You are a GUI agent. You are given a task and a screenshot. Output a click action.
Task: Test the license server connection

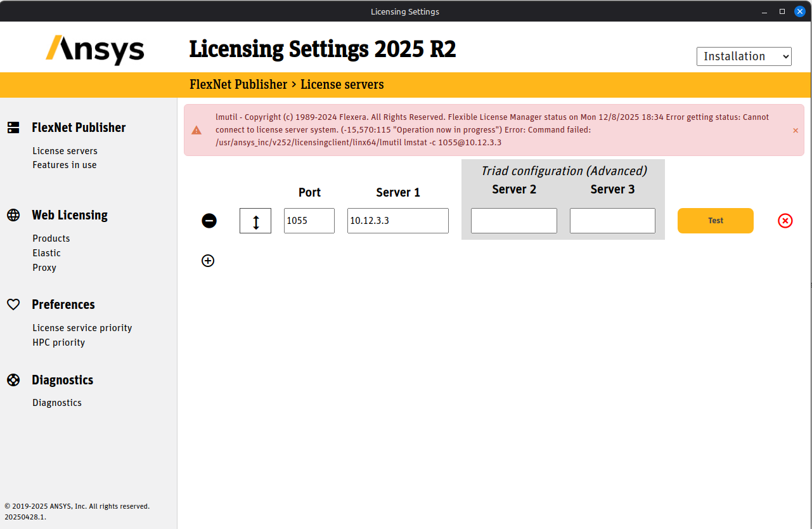click(x=716, y=221)
